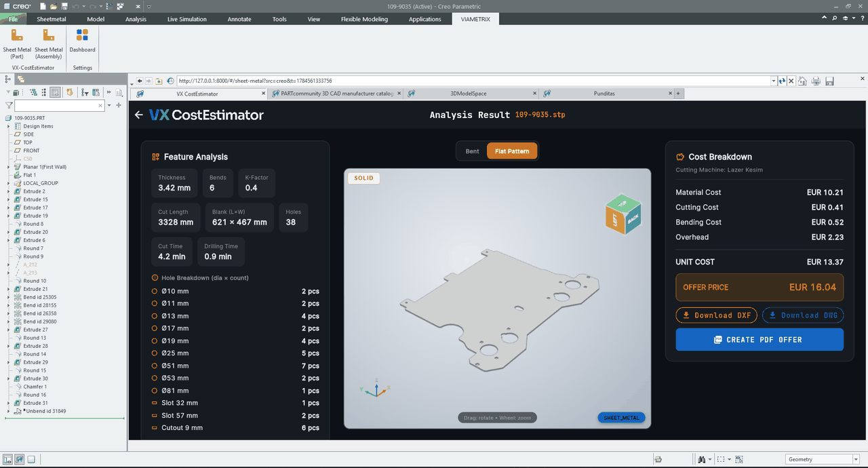Go back with the VX CostEstimator arrow
The image size is (868, 468).
coord(139,115)
